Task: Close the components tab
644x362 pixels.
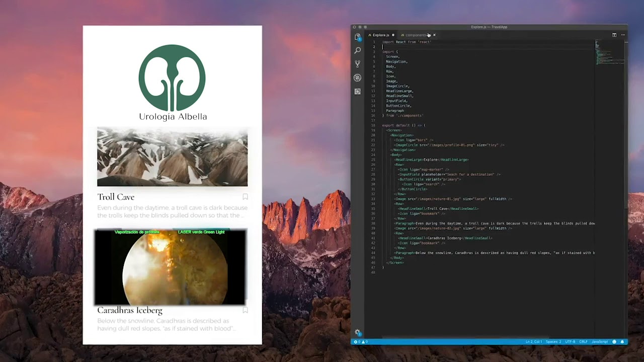Action: point(434,35)
